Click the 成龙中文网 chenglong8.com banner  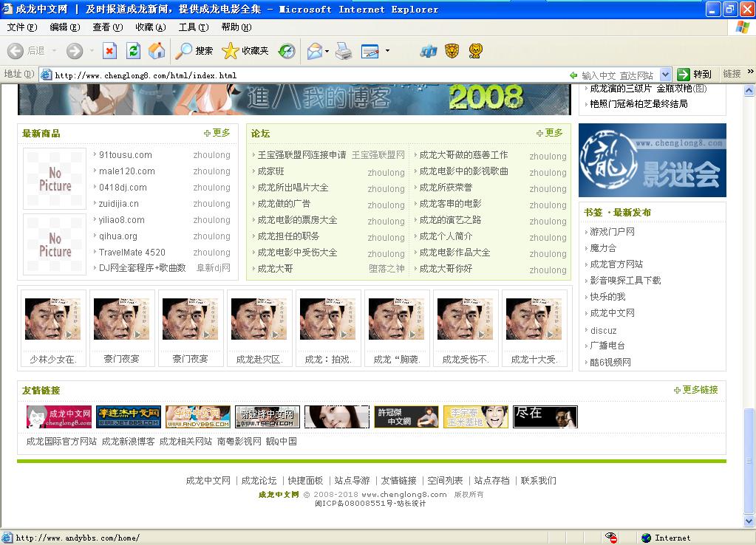59,417
